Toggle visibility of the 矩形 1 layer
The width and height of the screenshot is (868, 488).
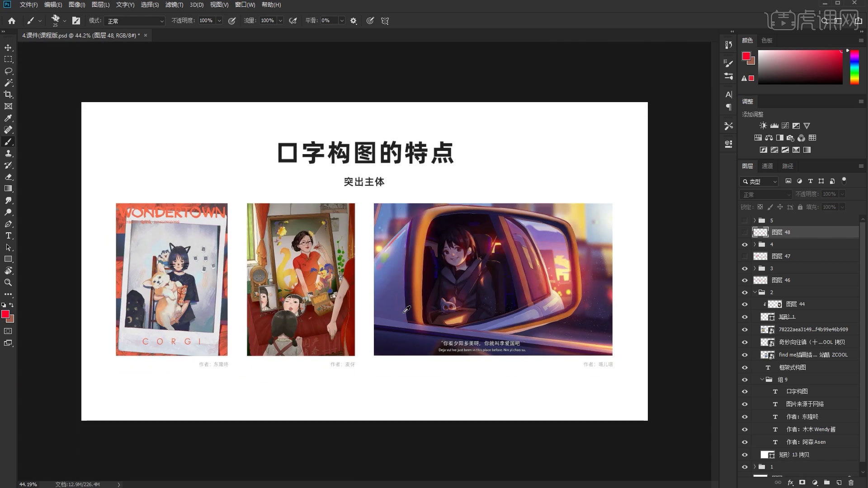745,317
